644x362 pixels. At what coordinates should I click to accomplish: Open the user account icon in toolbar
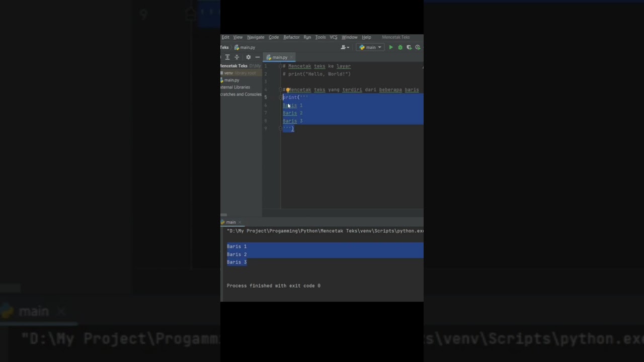[344, 47]
